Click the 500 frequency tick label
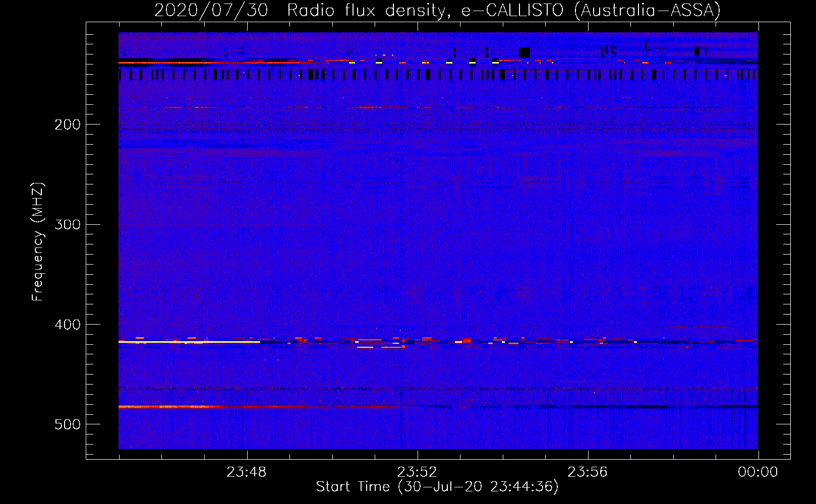This screenshot has height=504, width=816. pyautogui.click(x=68, y=424)
